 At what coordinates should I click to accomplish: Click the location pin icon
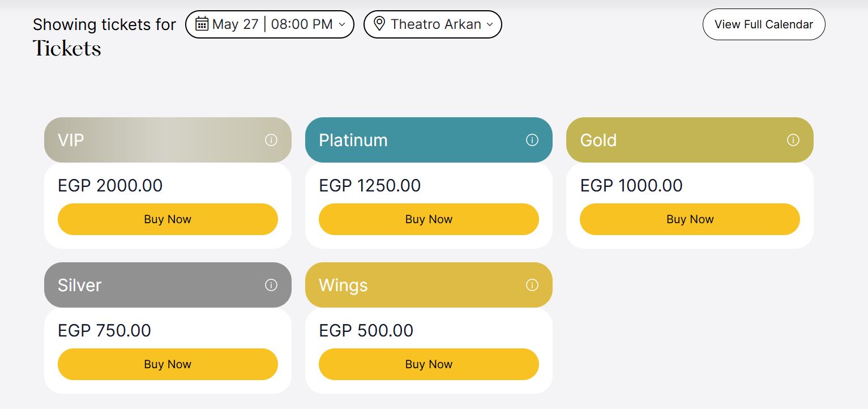coord(379,24)
